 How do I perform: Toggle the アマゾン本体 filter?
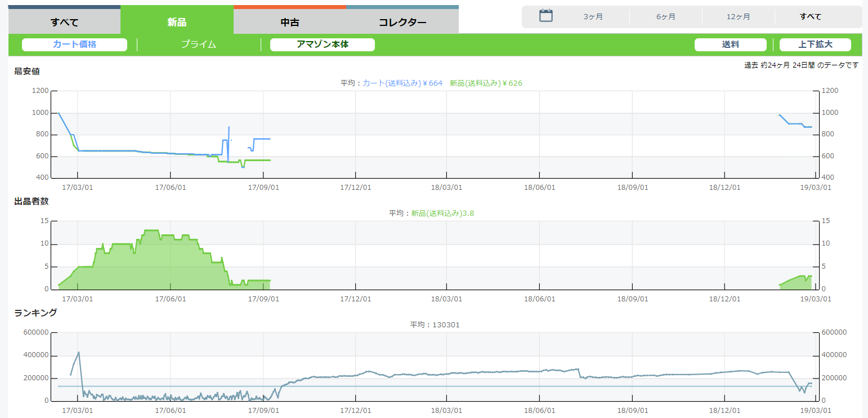tap(322, 45)
